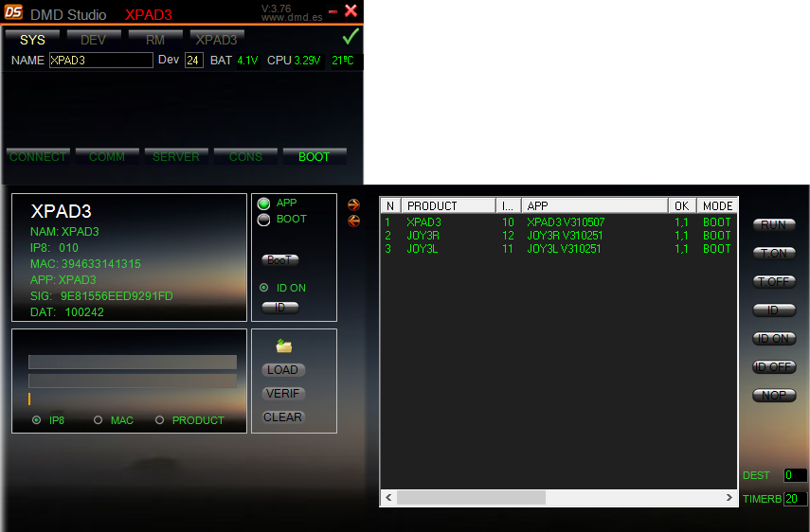
Task: Click the scrollbar left arrow
Action: 388,497
